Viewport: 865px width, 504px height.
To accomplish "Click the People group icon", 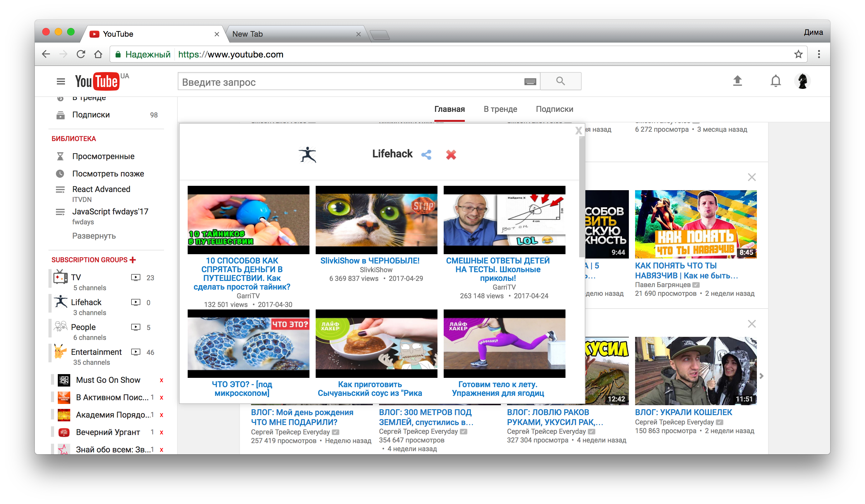I will click(x=60, y=327).
